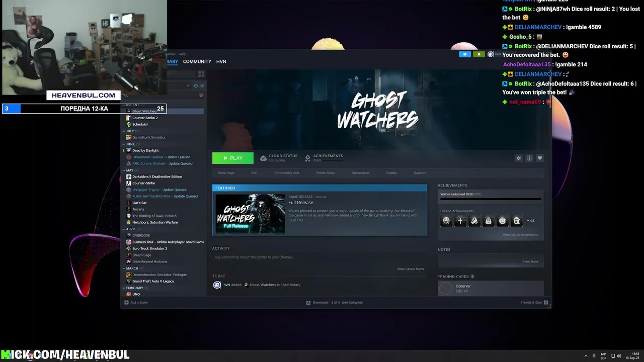Open the Points Shop tab
This screenshot has width=644, height=362.
click(325, 172)
